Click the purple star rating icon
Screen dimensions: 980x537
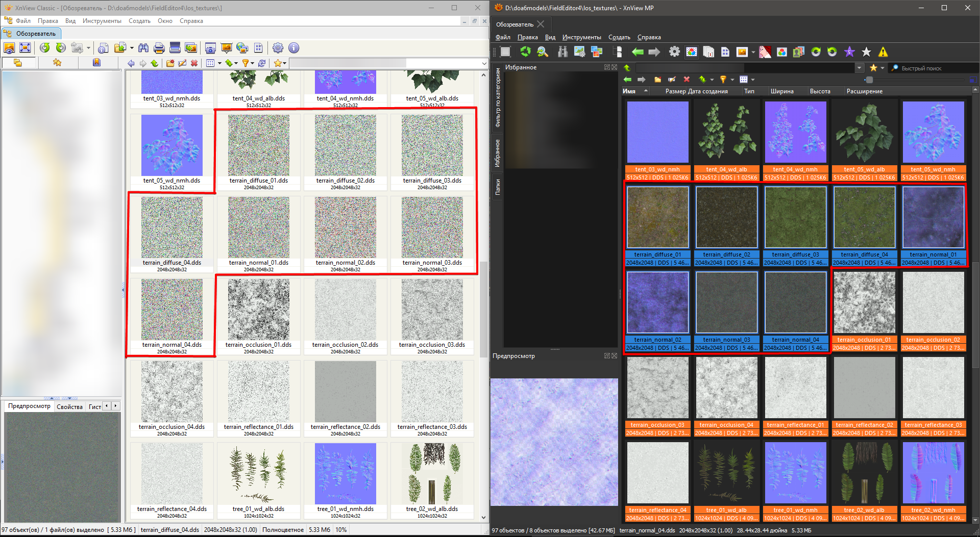[x=849, y=52]
